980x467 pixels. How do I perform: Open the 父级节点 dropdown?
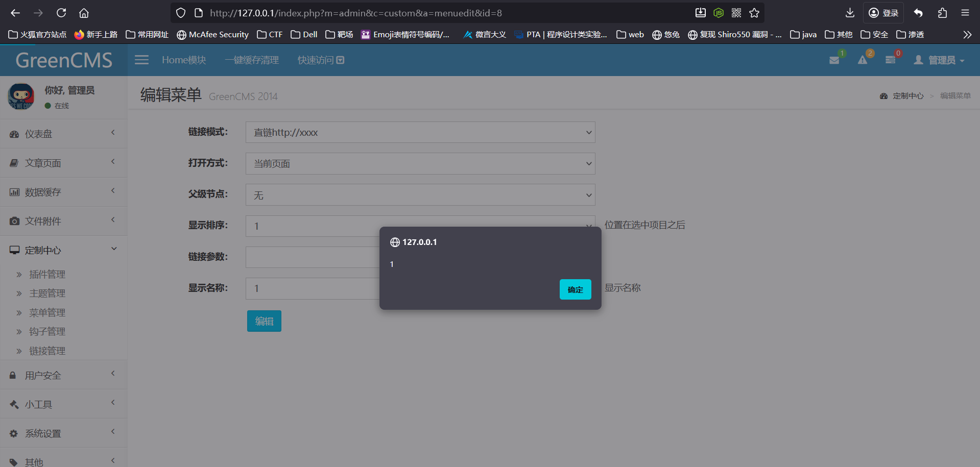(420, 195)
